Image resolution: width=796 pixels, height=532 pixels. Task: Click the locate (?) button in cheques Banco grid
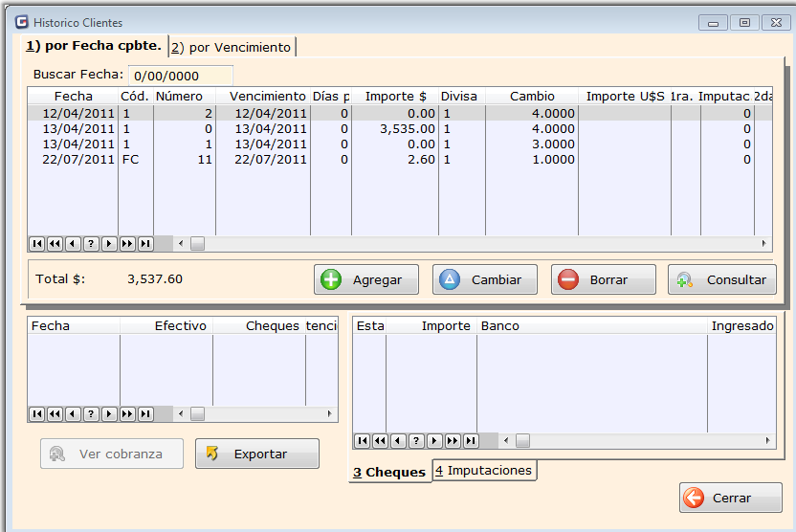coord(416,441)
